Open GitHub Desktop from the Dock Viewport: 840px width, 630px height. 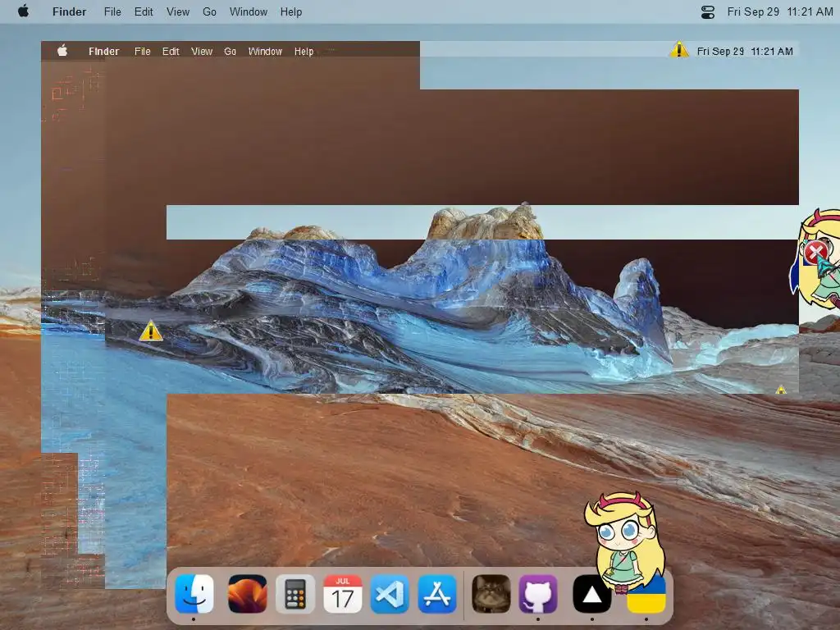coord(538,594)
